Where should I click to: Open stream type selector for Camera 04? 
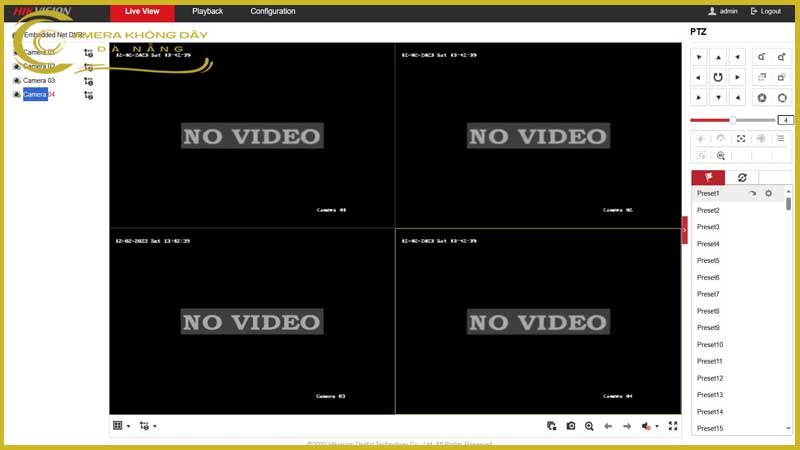(88, 95)
